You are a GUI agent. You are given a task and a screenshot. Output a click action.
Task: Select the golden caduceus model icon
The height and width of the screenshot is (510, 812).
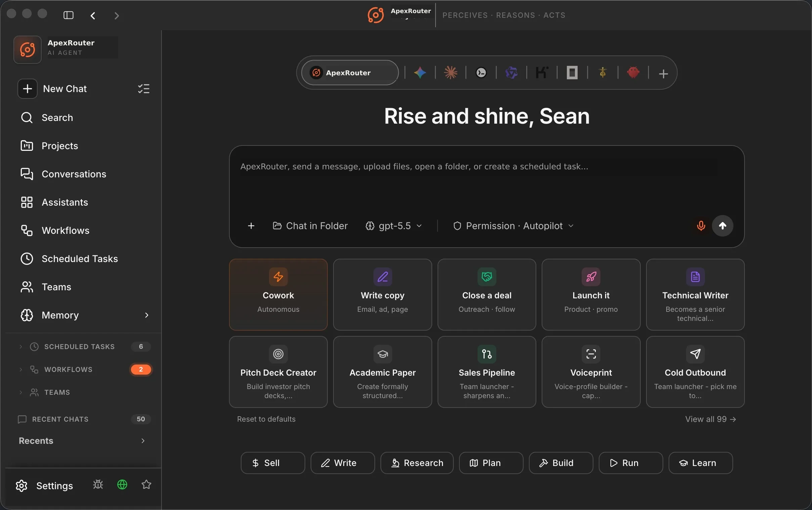[603, 73]
